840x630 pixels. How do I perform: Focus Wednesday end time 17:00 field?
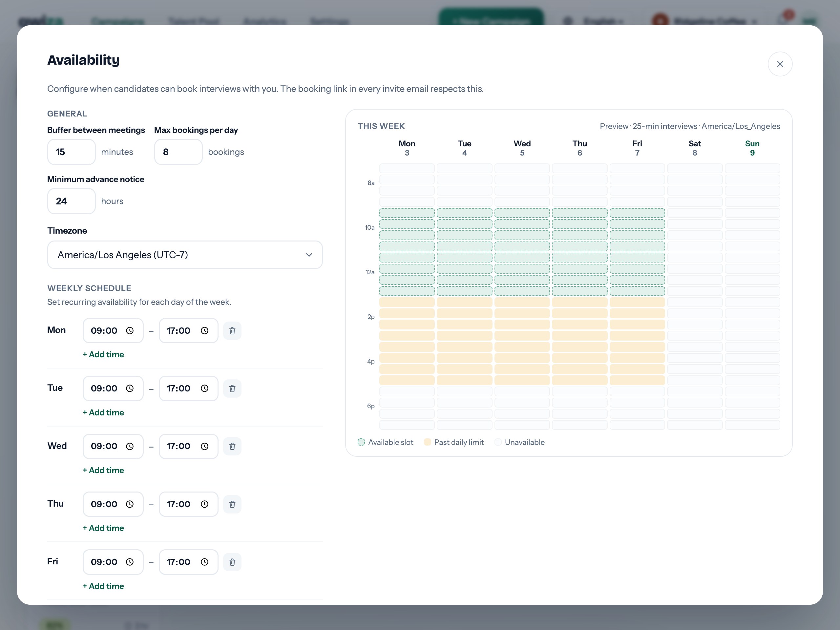point(188,446)
